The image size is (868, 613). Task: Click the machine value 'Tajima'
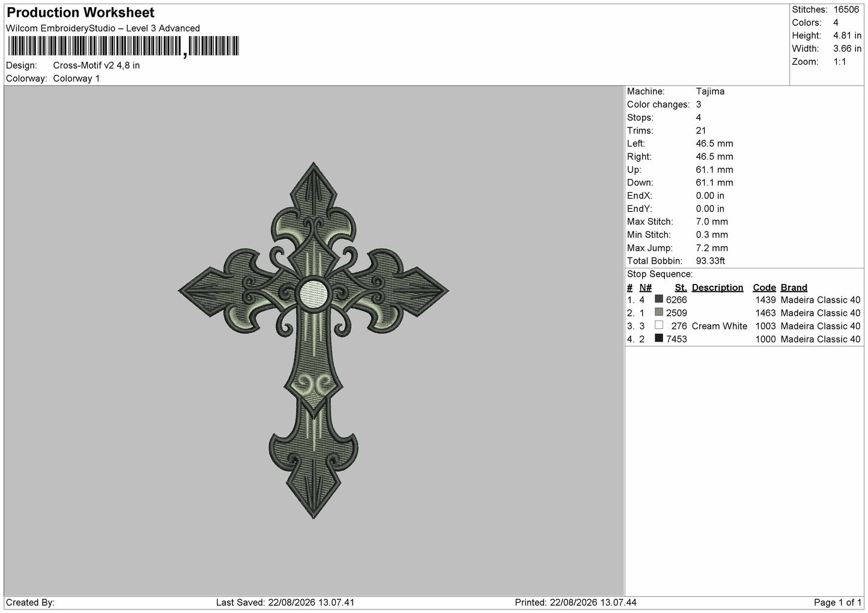(x=710, y=91)
